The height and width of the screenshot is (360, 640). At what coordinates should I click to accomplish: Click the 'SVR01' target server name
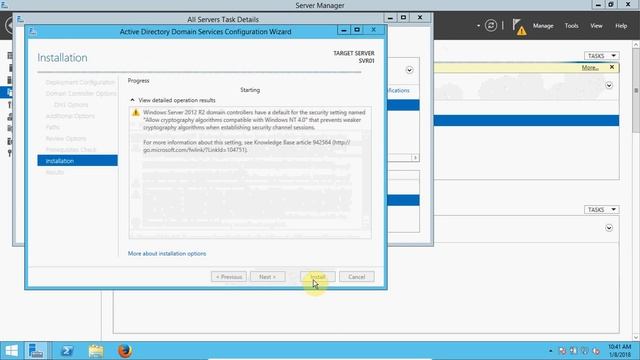[x=366, y=61]
